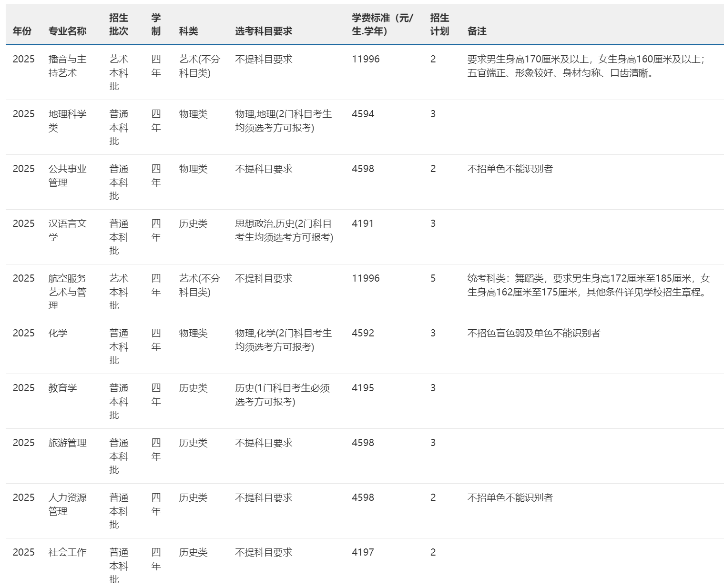Click the 不招色盲色弱及单色不能识别者 remark
Viewport: 724px width, 588px height.
tap(533, 333)
